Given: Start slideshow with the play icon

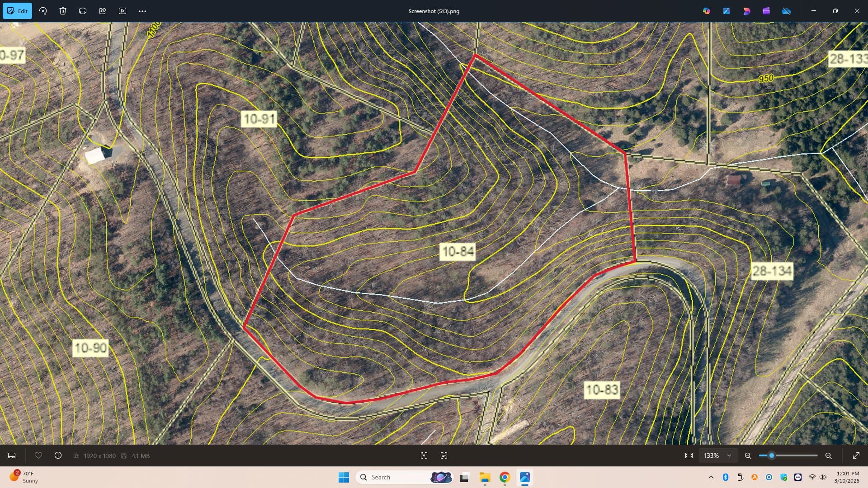Looking at the screenshot, I should pyautogui.click(x=123, y=11).
